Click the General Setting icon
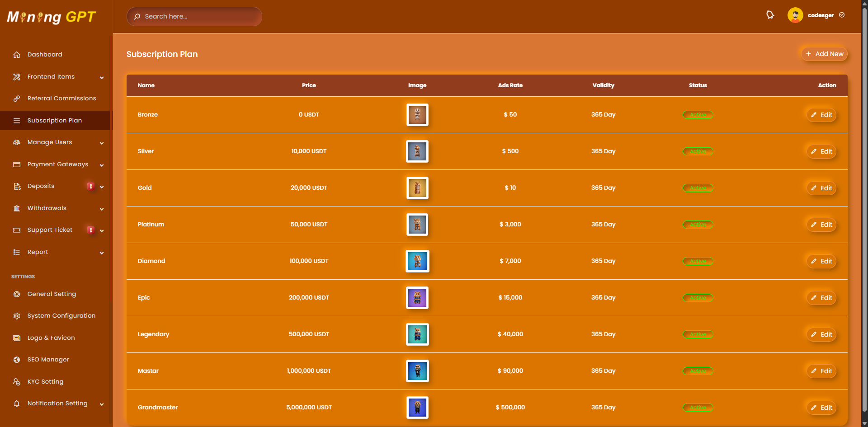 coord(17,294)
